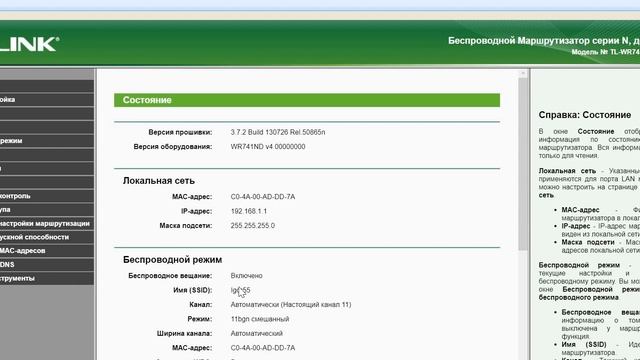Open the sidebar item ending 'DNS'
Viewport: 640px width, 360px height.
[x=47, y=264]
